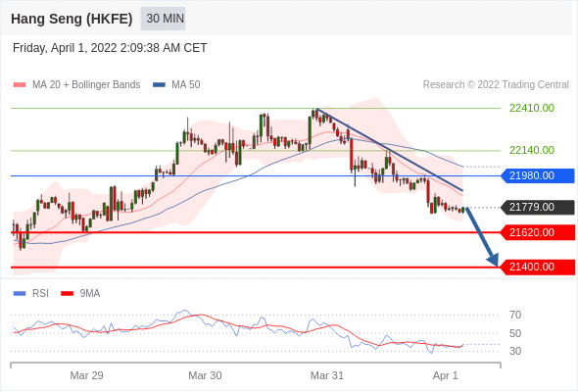Toggle the RSI legend entry
This screenshot has height=392, width=578.
point(31,294)
